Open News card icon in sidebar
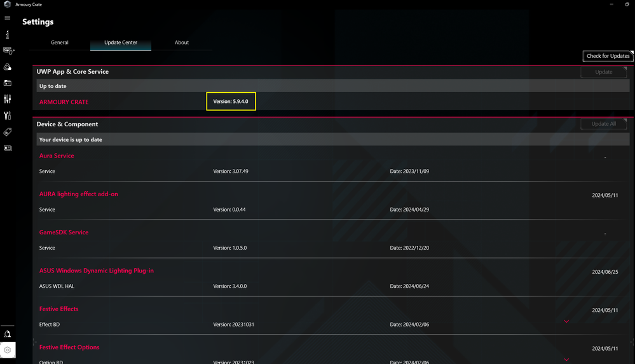635x364 pixels. pos(7,148)
